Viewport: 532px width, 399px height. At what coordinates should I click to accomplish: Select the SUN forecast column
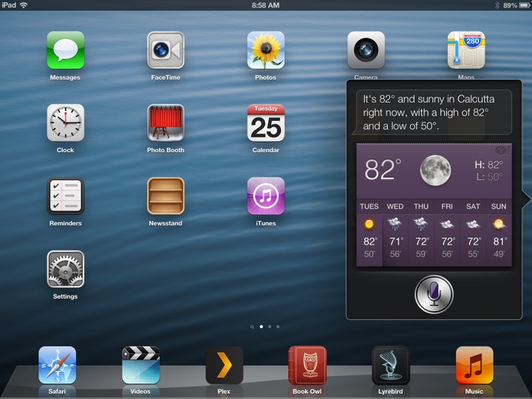pyautogui.click(x=499, y=232)
